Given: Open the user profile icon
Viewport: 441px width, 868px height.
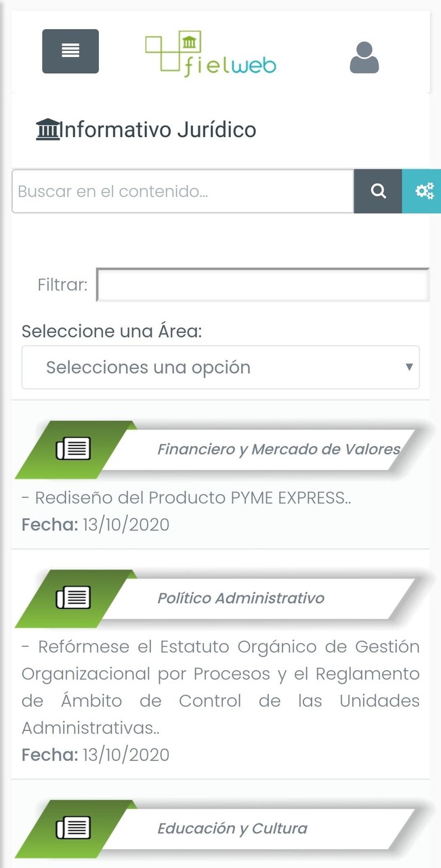Looking at the screenshot, I should click(364, 57).
